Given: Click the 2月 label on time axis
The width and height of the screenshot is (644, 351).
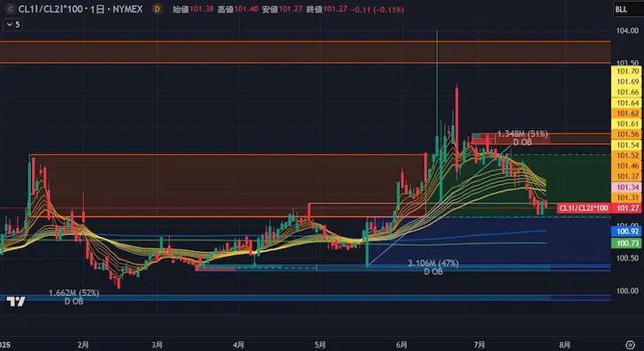Looking at the screenshot, I should point(83,345).
